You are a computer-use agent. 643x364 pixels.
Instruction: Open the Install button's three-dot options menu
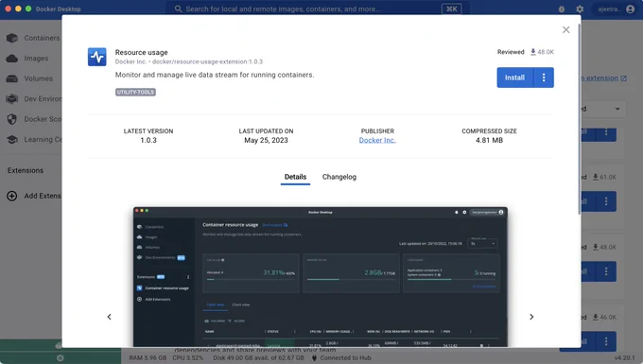coord(544,78)
